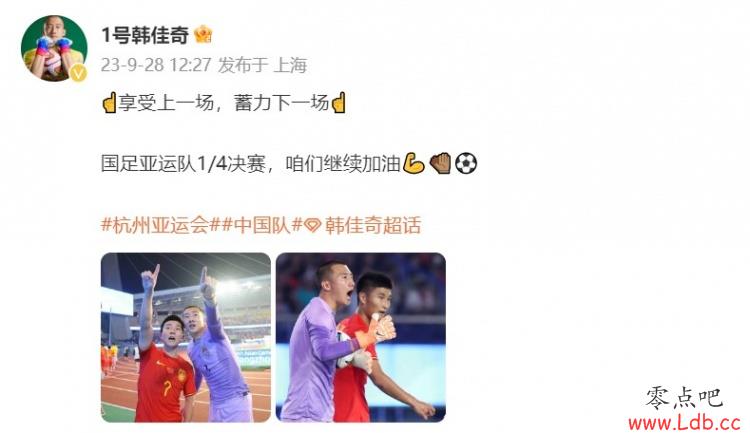Click the 零点吧 watermark logo
The image size is (750, 433).
coord(684,398)
